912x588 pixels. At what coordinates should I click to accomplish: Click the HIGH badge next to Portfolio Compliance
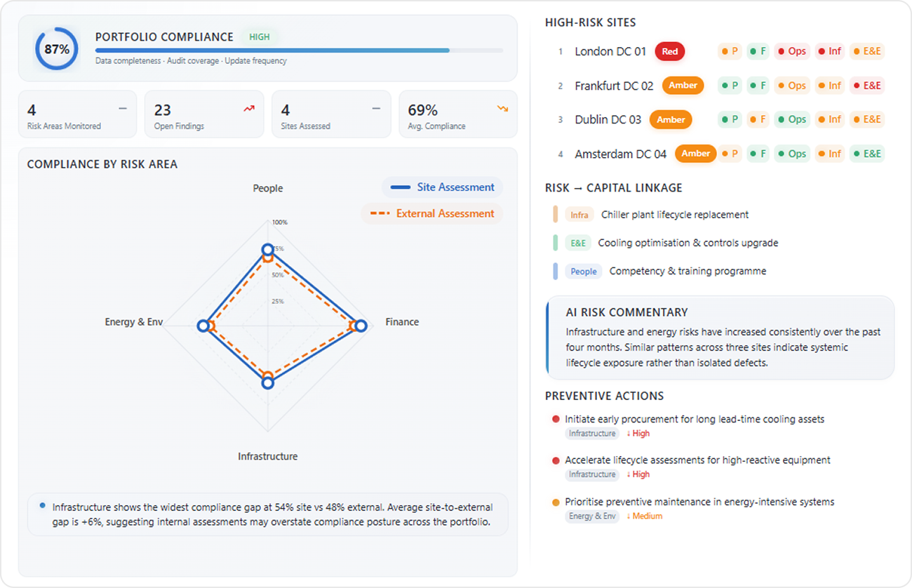pos(260,37)
